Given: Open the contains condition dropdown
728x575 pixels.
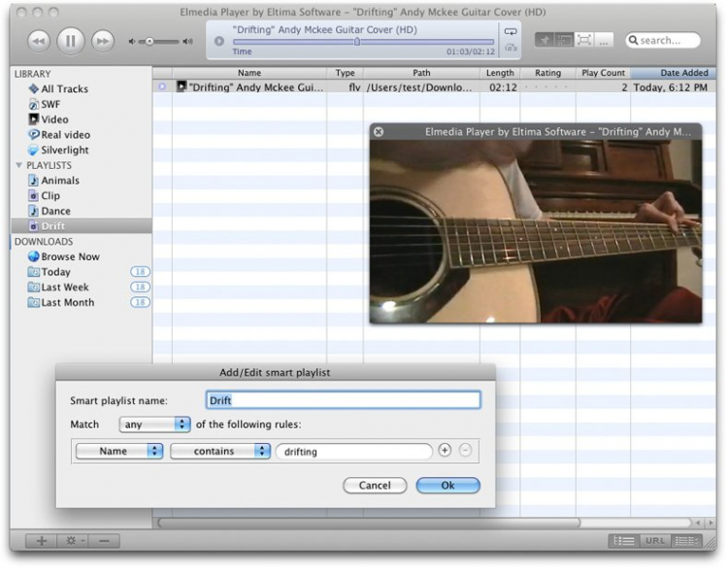Looking at the screenshot, I should pyautogui.click(x=220, y=451).
